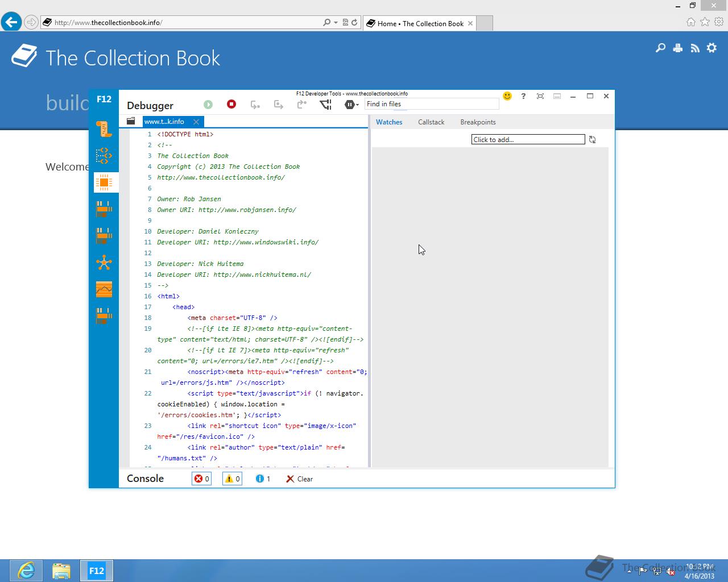Open browser Favorites star icon

pos(705,22)
